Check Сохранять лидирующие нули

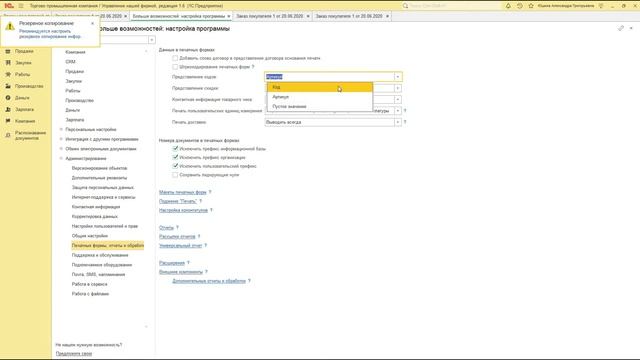pyautogui.click(x=175, y=175)
